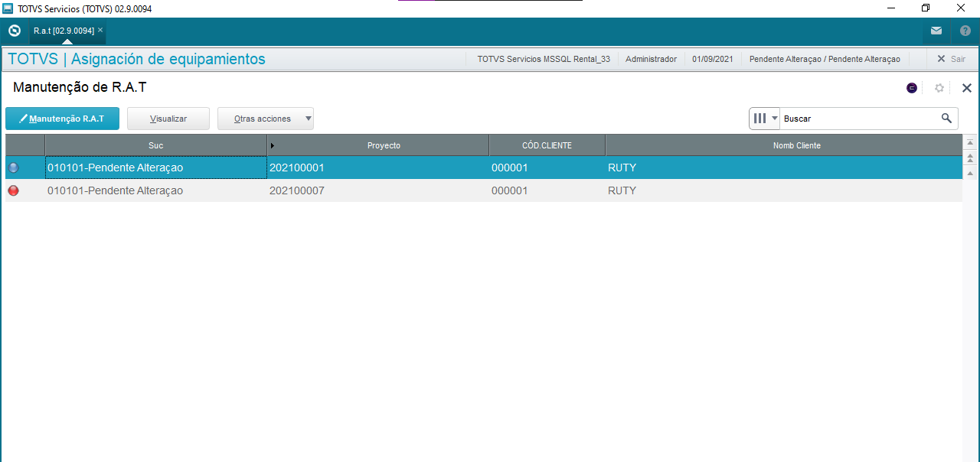Click client code 000001 in row 202100001
The image size is (980, 462).
point(509,168)
